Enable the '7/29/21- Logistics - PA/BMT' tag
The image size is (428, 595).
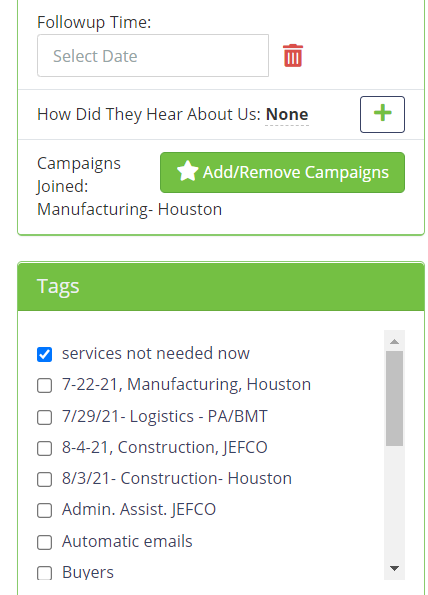(x=44, y=417)
